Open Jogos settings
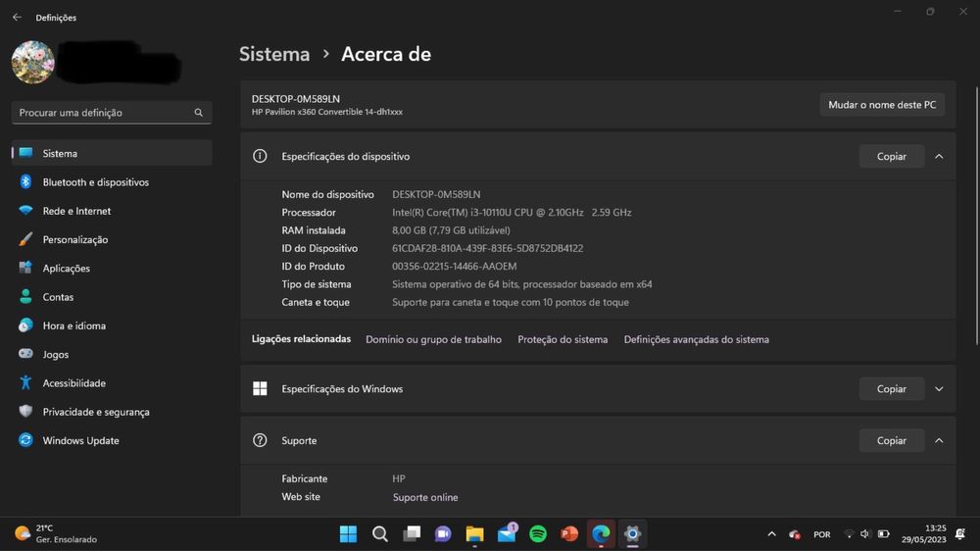980x551 pixels. 112,355
